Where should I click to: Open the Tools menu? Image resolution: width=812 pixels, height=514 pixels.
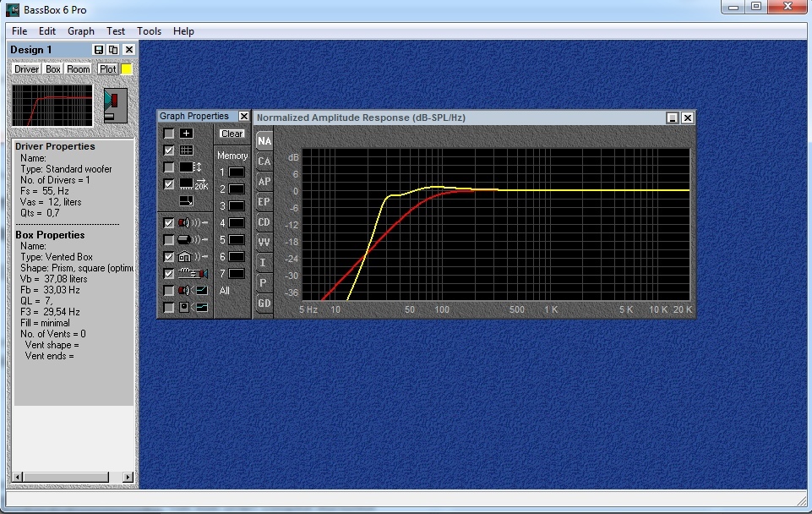point(149,31)
